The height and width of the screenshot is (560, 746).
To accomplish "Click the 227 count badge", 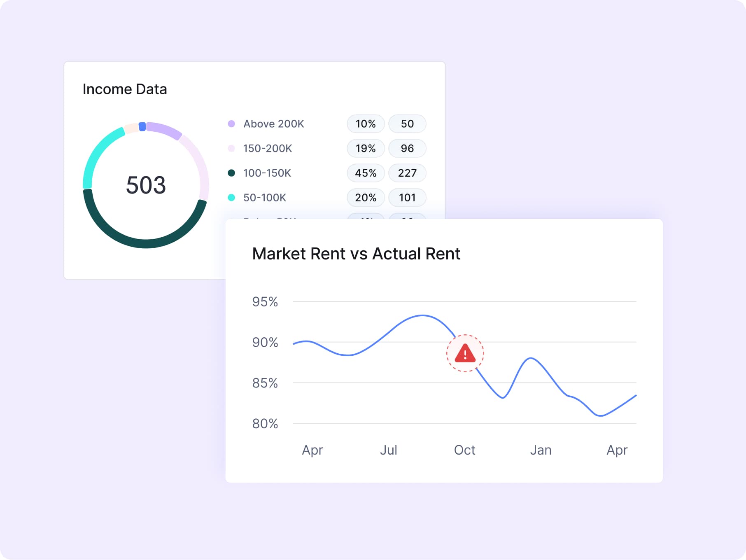I will 407,173.
